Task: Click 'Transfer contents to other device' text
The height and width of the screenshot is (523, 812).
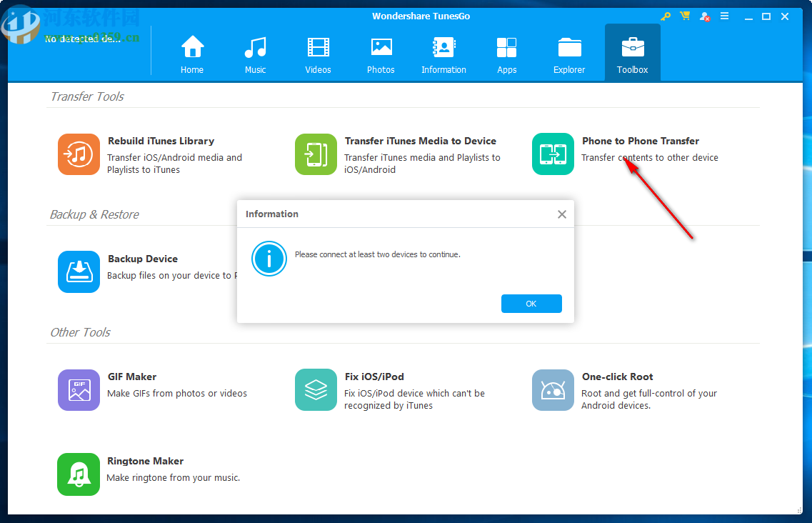Action: [x=650, y=158]
